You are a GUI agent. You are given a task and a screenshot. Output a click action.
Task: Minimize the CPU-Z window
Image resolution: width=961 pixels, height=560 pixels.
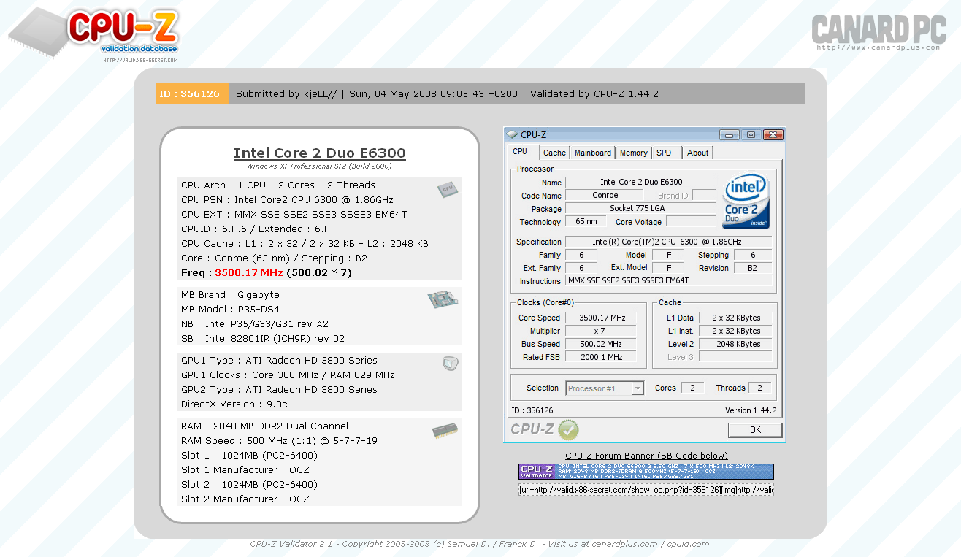pos(729,134)
